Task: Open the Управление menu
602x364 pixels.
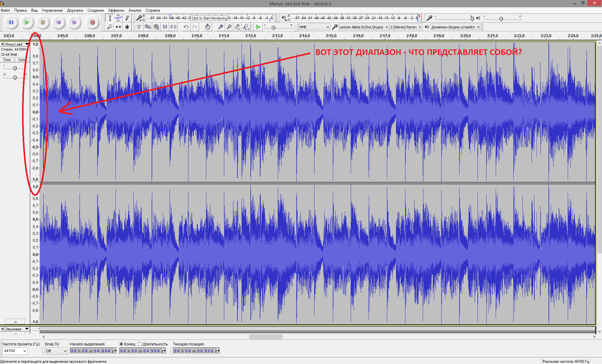Action: [x=52, y=10]
